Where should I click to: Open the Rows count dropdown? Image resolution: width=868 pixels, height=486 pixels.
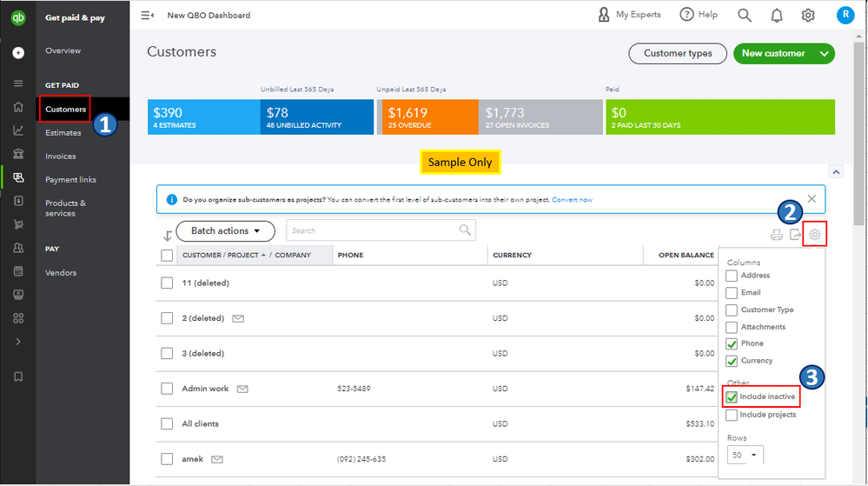pyautogui.click(x=745, y=455)
